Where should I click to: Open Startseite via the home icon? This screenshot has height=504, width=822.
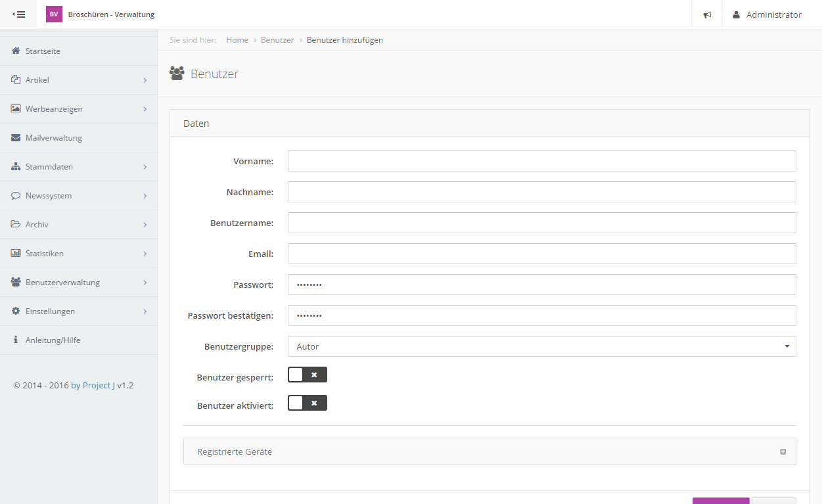(x=16, y=51)
